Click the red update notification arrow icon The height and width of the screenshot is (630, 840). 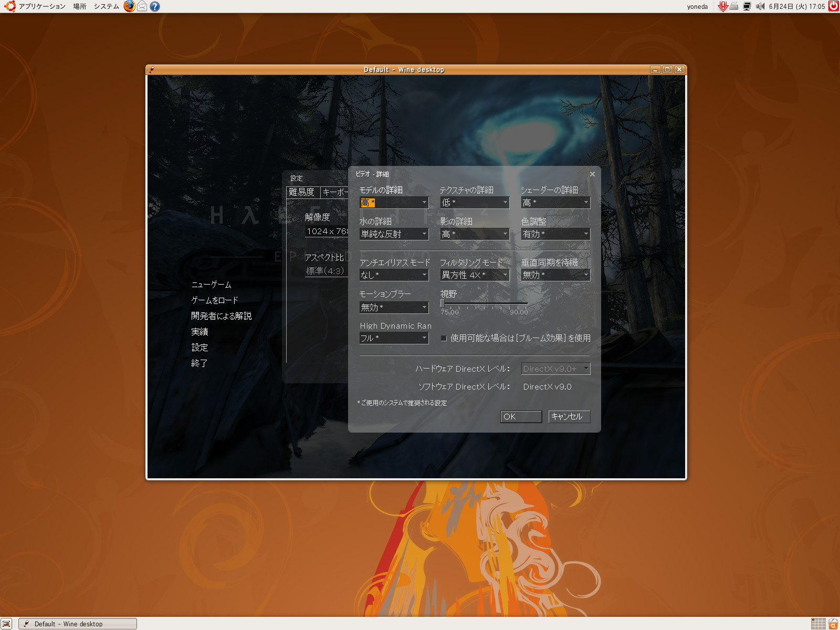[722, 6]
